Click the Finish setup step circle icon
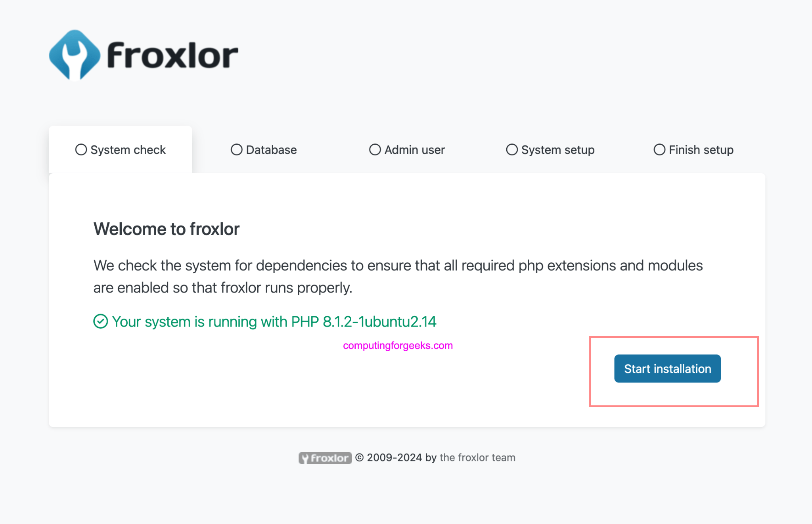The width and height of the screenshot is (812, 524). coord(659,149)
